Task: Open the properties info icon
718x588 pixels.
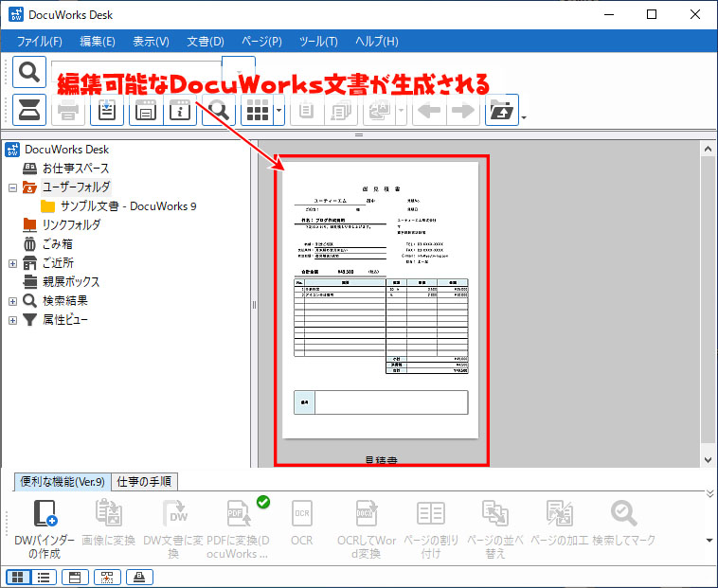Action: click(180, 110)
